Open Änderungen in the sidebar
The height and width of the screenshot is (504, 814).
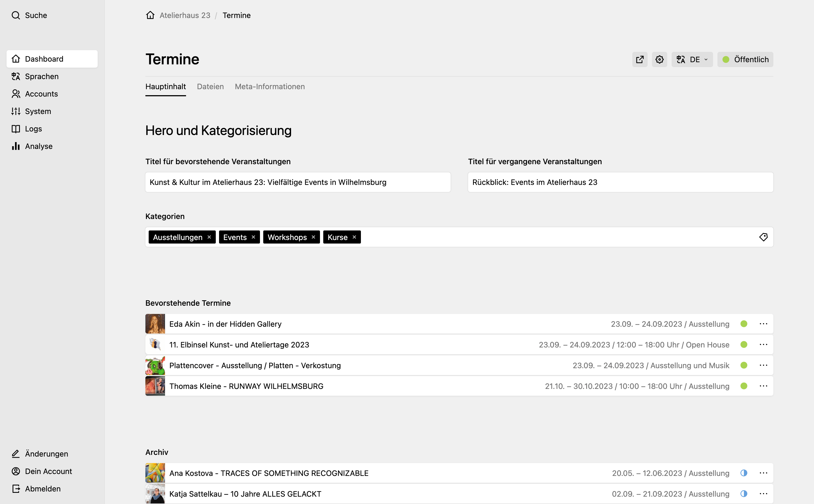(x=40, y=454)
